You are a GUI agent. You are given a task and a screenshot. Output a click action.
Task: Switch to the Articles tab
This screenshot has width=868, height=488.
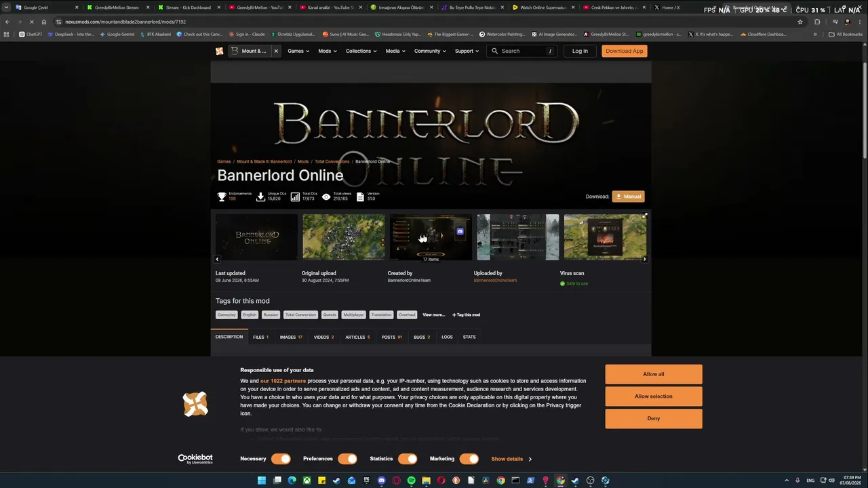point(357,337)
